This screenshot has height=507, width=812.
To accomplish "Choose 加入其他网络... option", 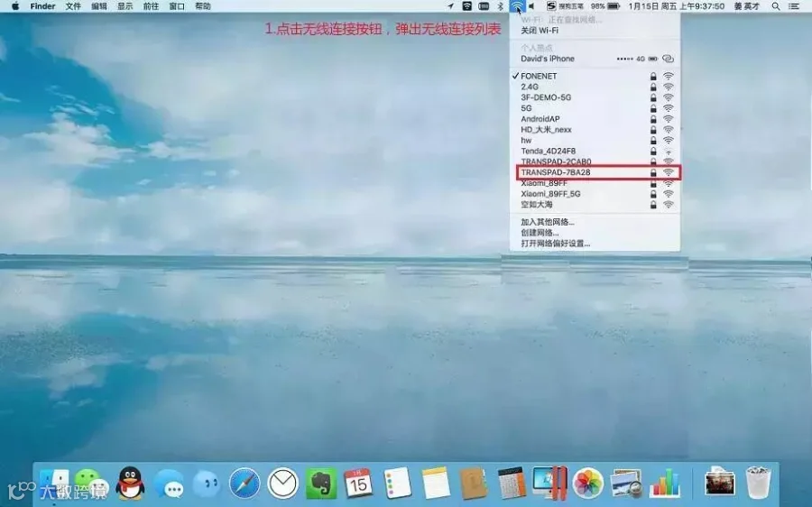I will 595,222.
